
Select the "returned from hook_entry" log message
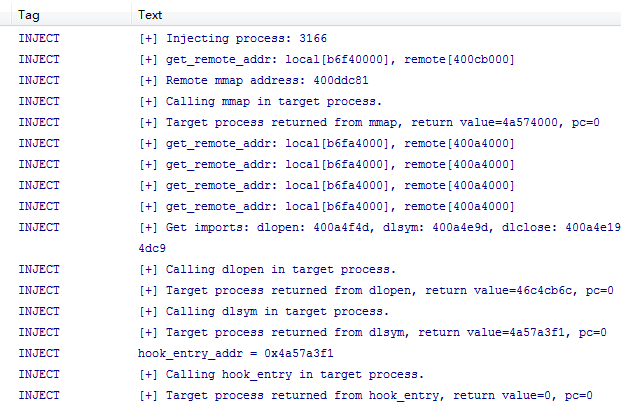[x=365, y=395]
